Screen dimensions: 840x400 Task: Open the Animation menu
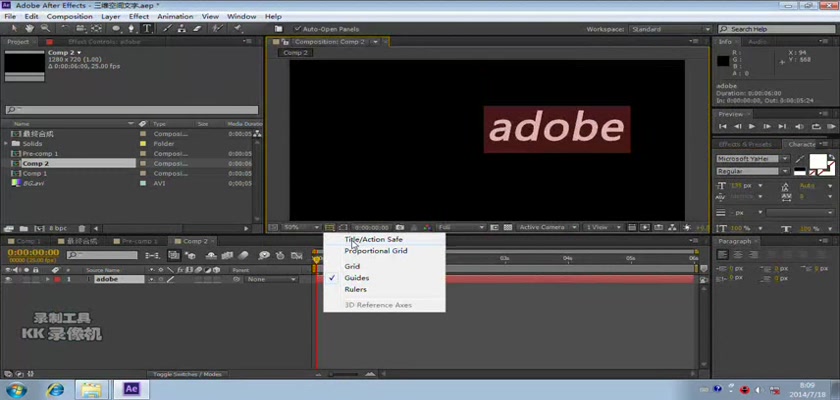pos(175,17)
